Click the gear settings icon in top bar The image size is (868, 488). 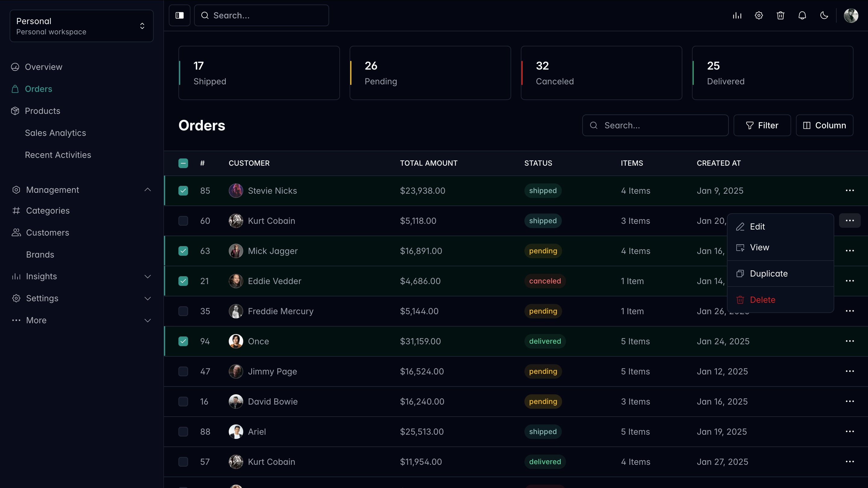tap(759, 15)
